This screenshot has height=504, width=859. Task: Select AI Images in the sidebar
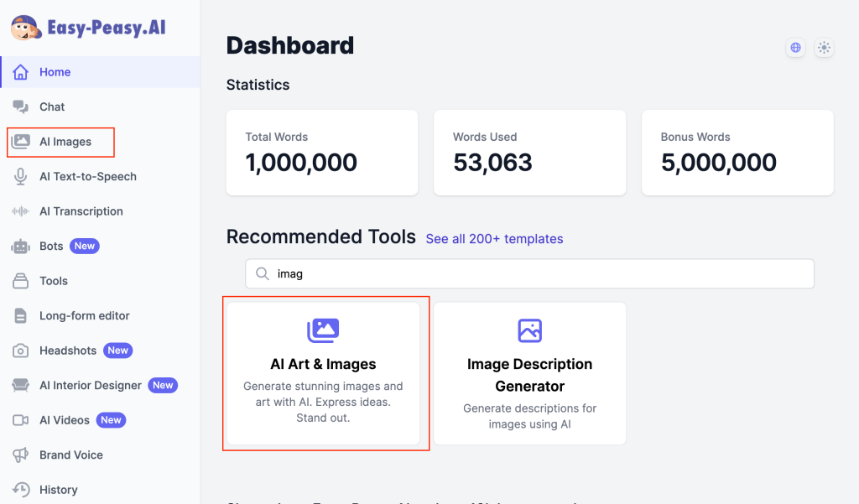65,142
